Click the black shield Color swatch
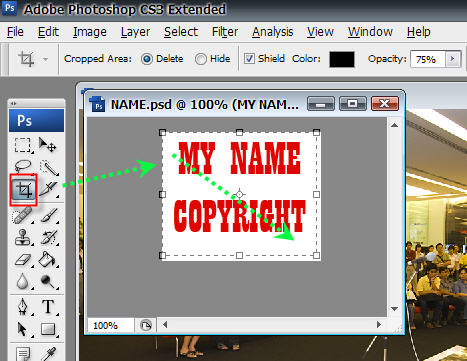This screenshot has height=361, width=467. coord(342,59)
